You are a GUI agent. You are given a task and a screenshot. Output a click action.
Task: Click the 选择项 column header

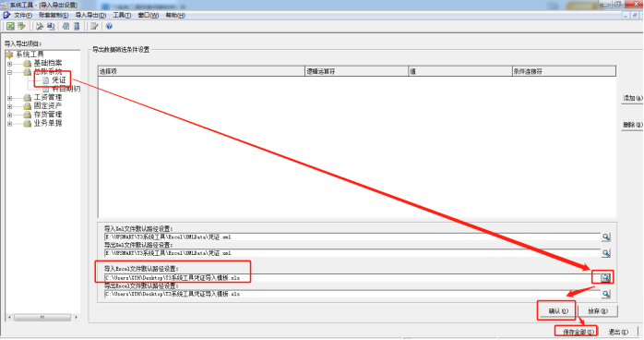coord(201,71)
